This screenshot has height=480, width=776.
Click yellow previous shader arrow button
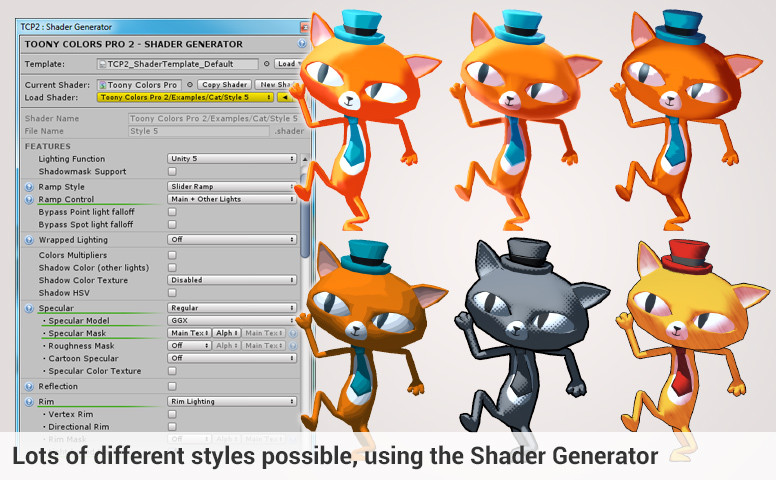pyautogui.click(x=285, y=97)
